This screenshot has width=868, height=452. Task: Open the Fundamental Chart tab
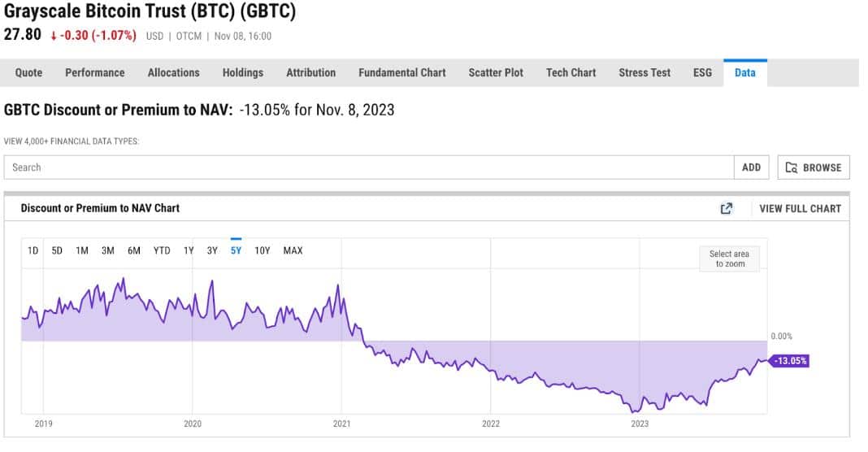click(x=401, y=72)
